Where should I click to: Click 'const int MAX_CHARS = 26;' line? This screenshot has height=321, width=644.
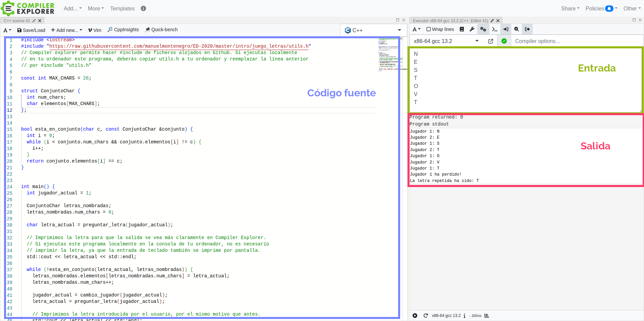(56, 78)
